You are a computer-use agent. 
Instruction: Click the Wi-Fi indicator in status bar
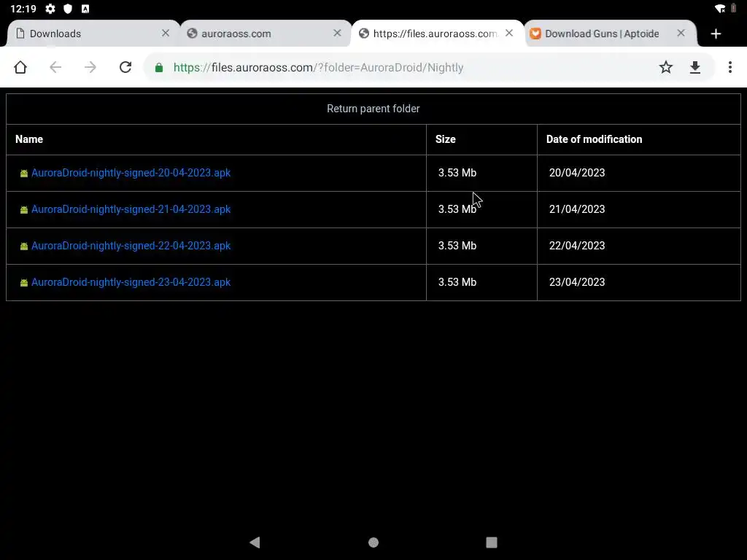click(x=720, y=9)
